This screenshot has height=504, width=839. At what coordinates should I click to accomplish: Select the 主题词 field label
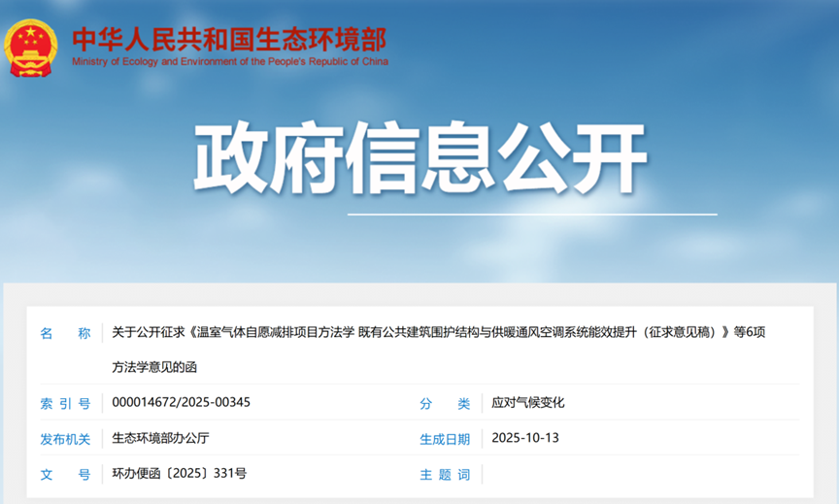445,475
